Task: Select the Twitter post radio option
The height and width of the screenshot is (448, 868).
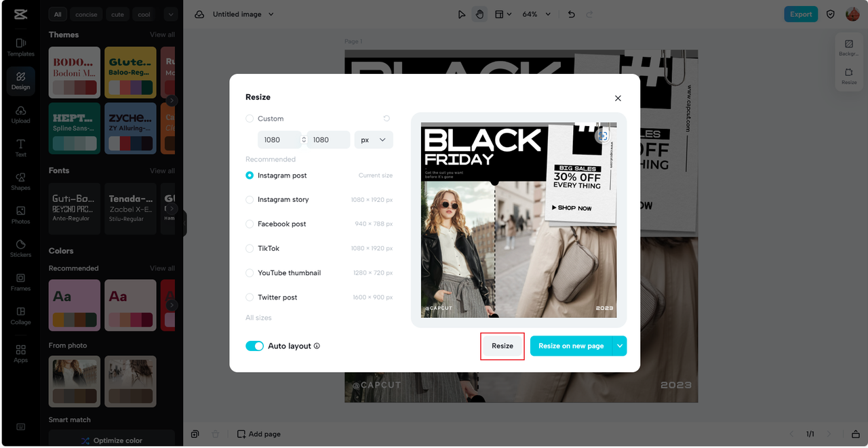Action: pyautogui.click(x=250, y=298)
